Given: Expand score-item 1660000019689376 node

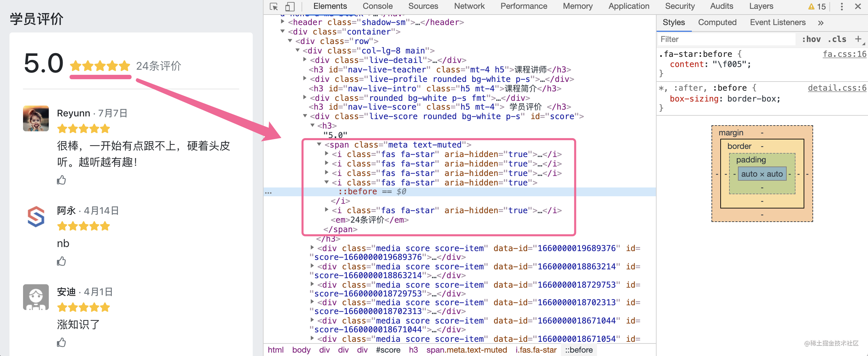Looking at the screenshot, I should (312, 248).
